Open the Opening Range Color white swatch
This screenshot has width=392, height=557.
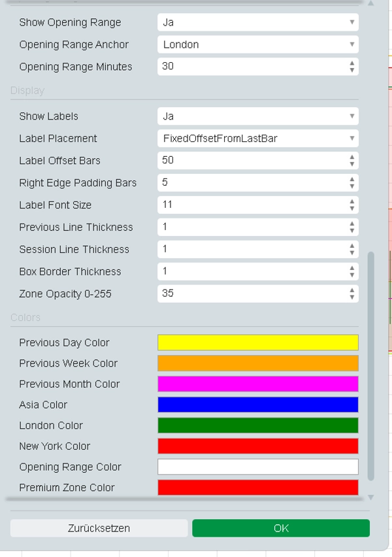pyautogui.click(x=258, y=467)
